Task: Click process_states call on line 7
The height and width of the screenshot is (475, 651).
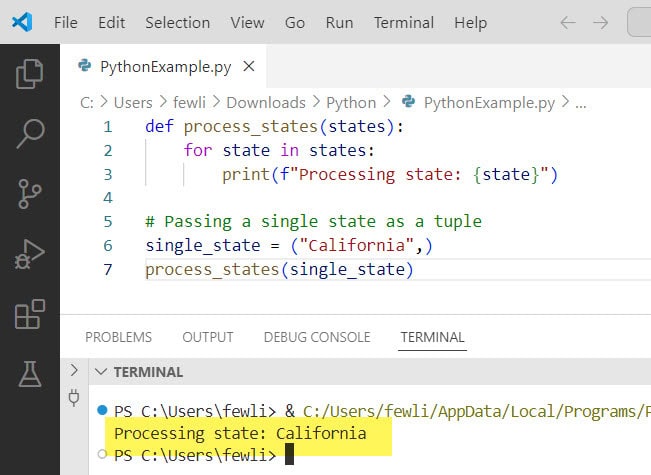Action: point(212,269)
